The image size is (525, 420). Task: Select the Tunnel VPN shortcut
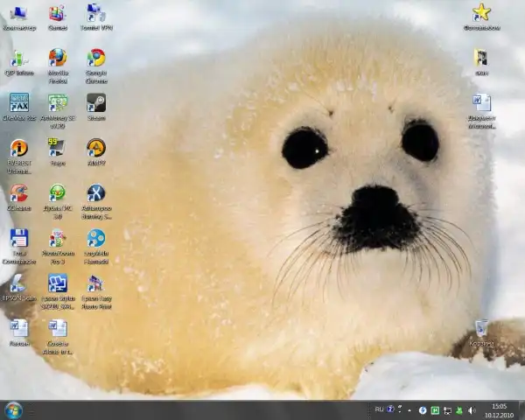[96, 13]
